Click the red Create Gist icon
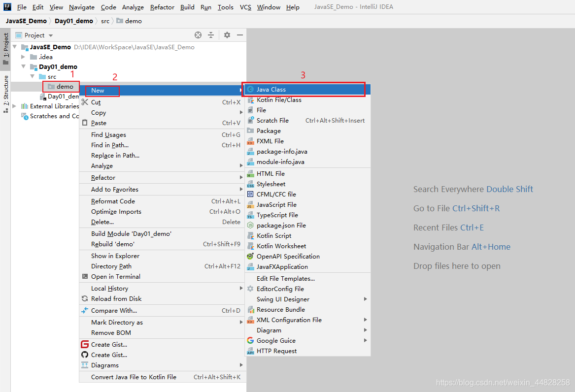This screenshot has width=575, height=392. click(x=85, y=344)
